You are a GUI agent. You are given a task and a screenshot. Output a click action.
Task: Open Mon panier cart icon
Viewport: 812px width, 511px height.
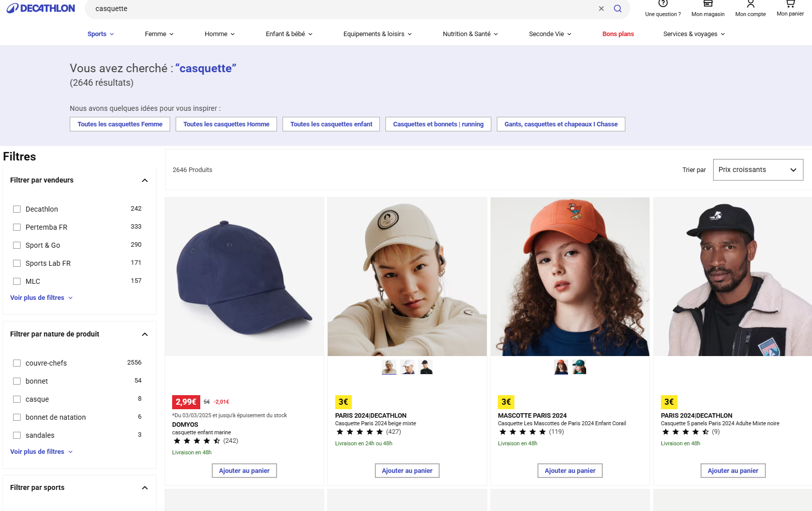pos(790,4)
